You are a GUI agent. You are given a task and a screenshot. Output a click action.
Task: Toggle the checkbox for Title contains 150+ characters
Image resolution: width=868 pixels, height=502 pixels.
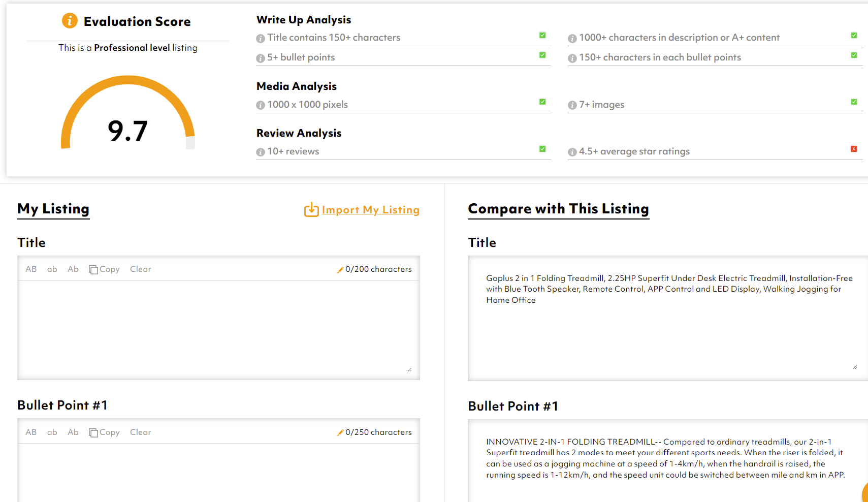[x=542, y=35]
